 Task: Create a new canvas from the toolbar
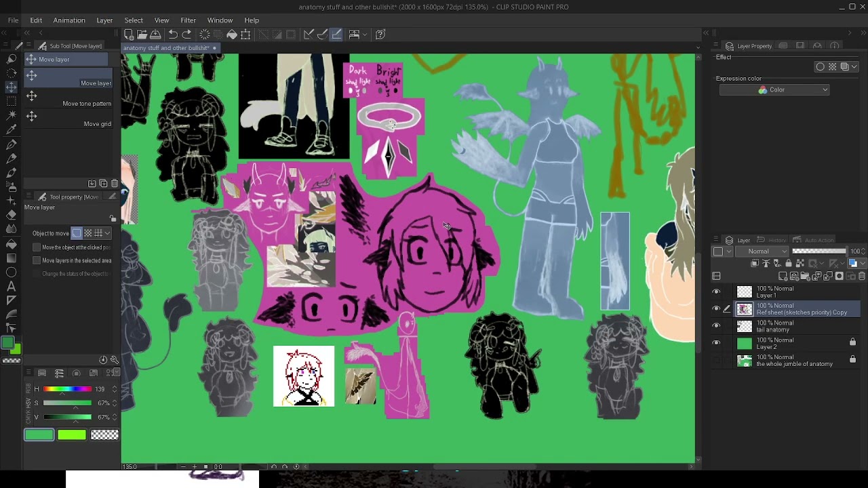128,34
